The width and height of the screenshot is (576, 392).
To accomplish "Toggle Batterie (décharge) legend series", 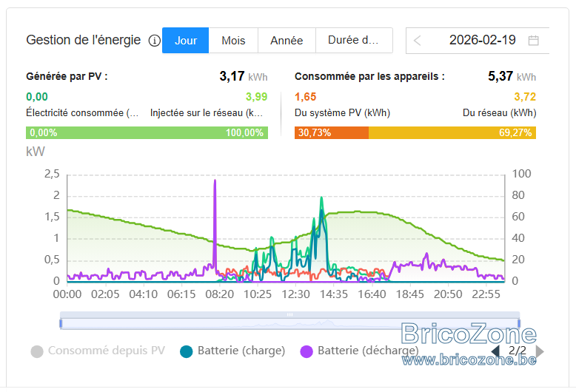I will pos(359,351).
